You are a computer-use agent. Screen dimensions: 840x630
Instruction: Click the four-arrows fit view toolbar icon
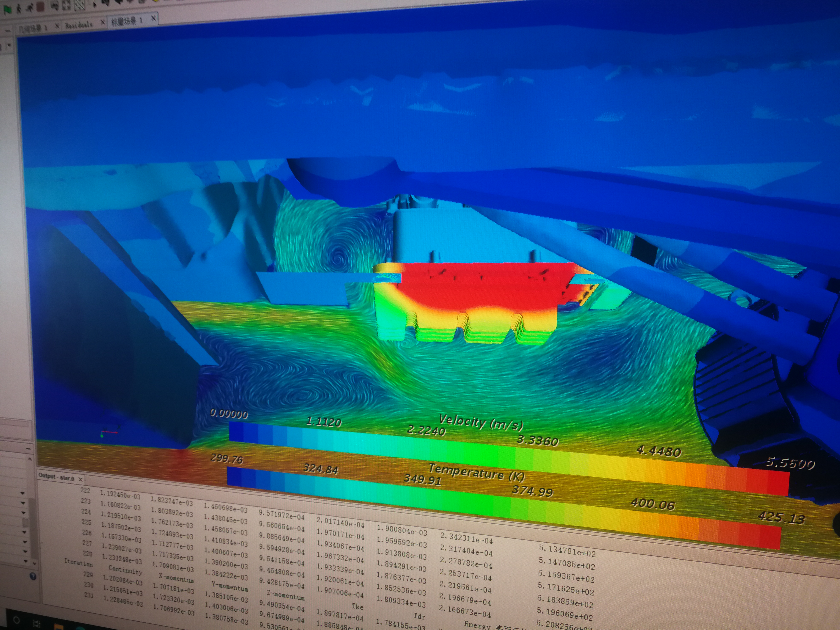(x=66, y=5)
